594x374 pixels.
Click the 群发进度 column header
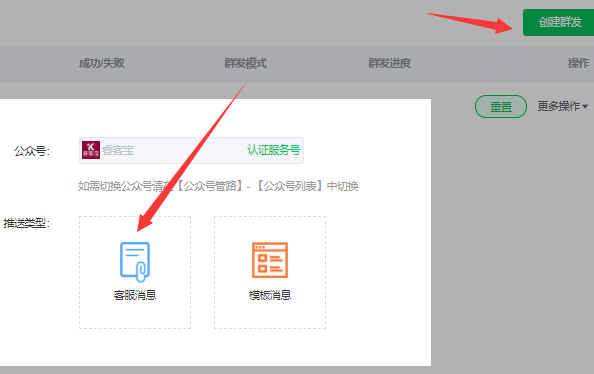coord(389,63)
